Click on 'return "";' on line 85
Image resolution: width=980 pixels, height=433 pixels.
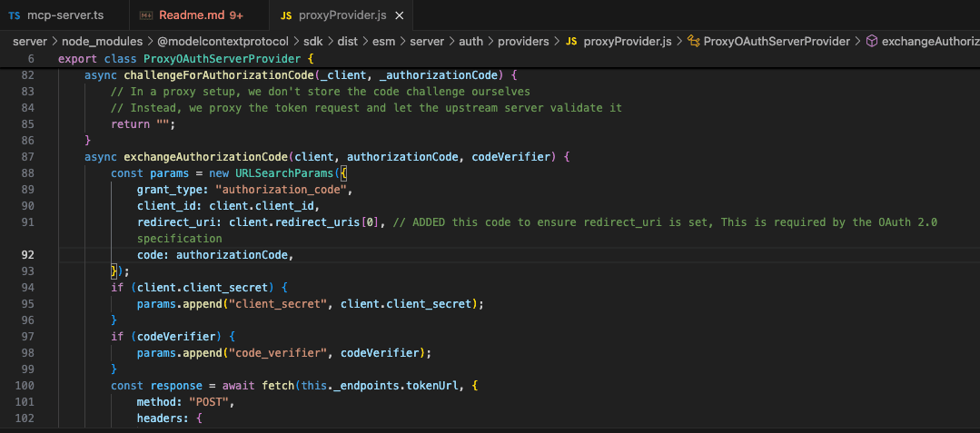click(x=144, y=124)
